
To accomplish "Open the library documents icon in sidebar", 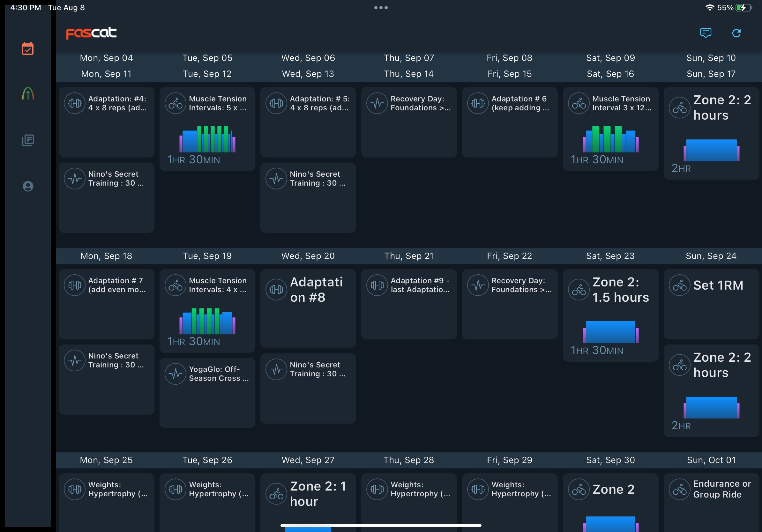I will [28, 140].
